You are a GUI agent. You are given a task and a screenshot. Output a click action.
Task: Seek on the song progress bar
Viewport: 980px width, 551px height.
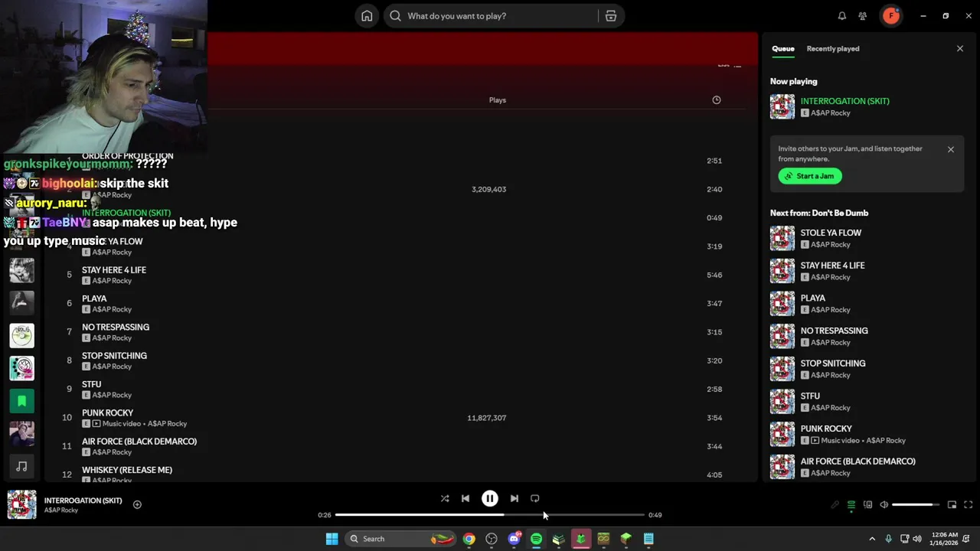coord(490,515)
